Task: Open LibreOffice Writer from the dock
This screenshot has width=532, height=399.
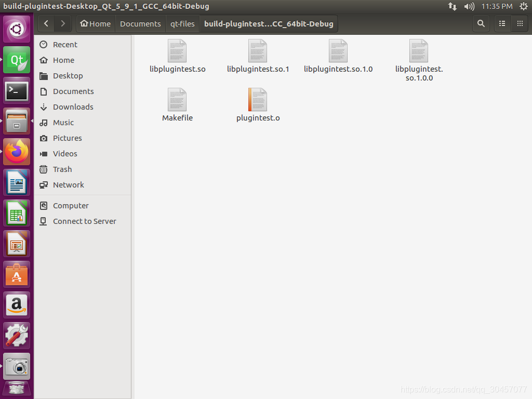Action: click(x=17, y=182)
